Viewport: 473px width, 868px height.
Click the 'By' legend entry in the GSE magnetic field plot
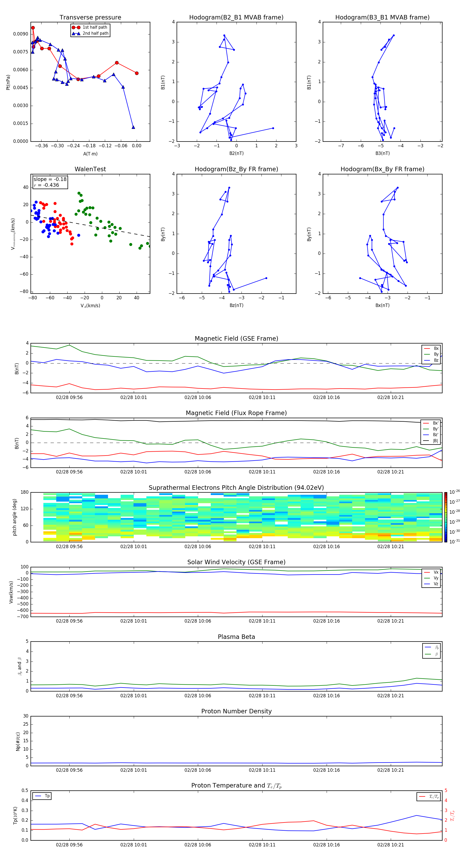[431, 354]
